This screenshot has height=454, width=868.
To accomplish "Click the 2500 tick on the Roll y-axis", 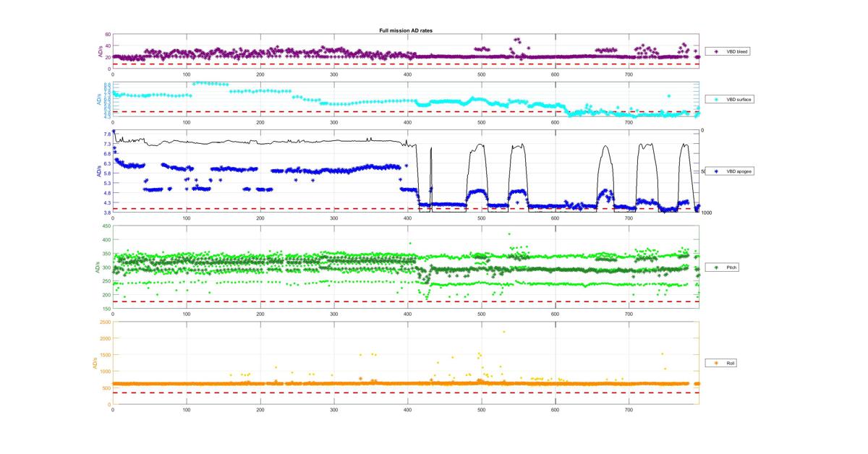I will point(105,322).
